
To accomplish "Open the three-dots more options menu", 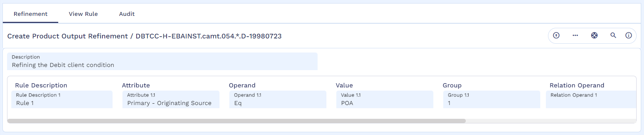I will pos(575,35).
